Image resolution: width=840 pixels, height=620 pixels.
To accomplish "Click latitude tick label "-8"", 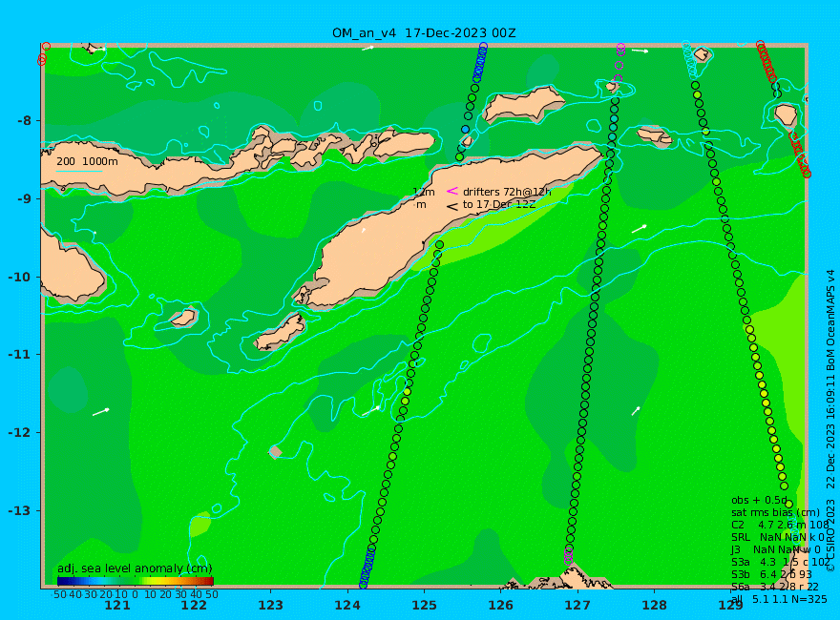I will point(24,120).
